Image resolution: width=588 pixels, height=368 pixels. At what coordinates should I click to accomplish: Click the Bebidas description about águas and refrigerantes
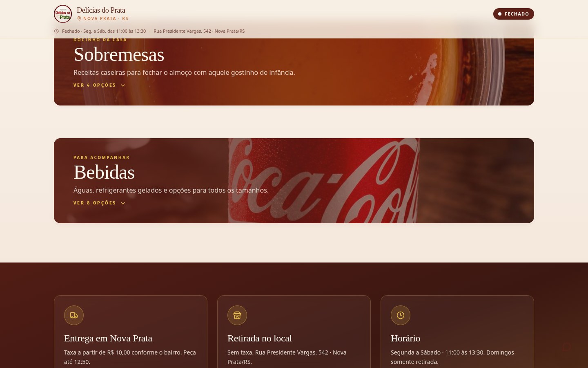coord(171,190)
